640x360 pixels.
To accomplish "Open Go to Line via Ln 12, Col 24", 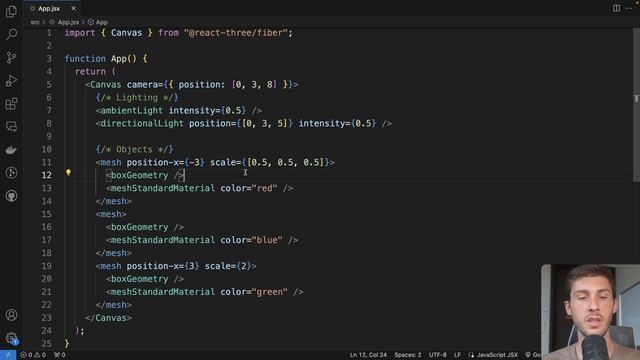I will 368,355.
